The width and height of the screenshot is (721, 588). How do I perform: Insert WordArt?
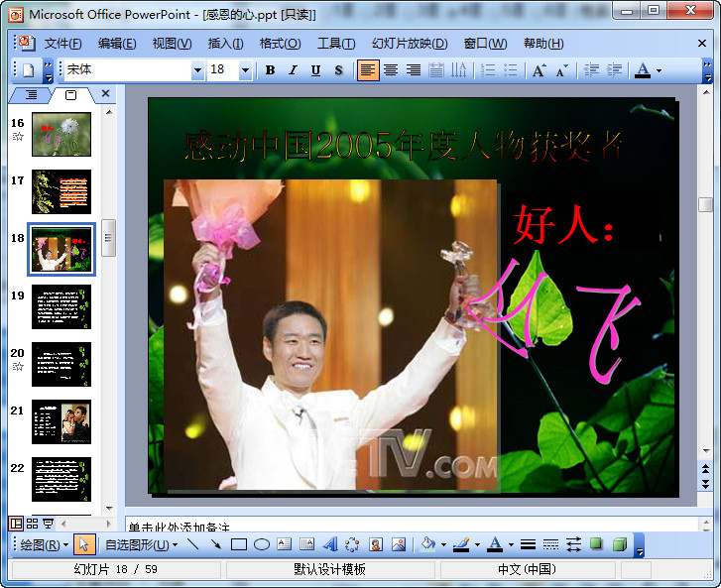click(329, 544)
